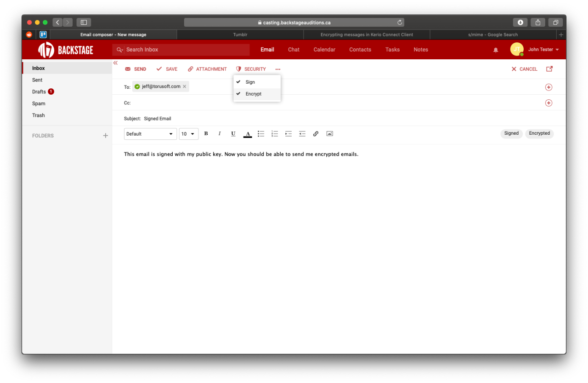The height and width of the screenshot is (383, 588).
Task: Open the Inbox folder
Action: tap(67, 68)
